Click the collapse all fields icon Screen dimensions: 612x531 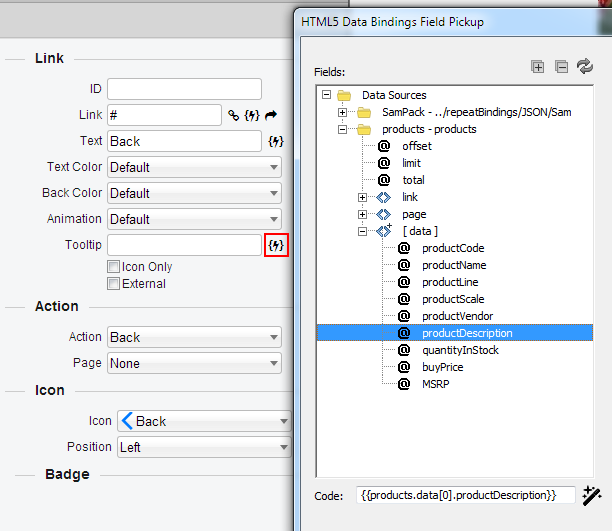[x=561, y=67]
